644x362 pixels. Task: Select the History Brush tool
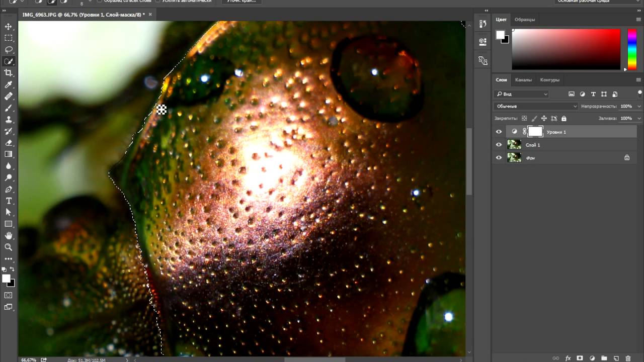coord(9,131)
